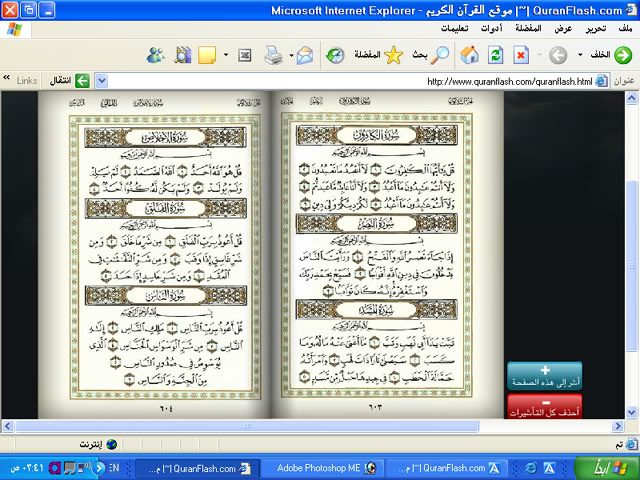Click quick launch 'A' program icon
The width and height of the screenshot is (640, 480).
tap(549, 468)
